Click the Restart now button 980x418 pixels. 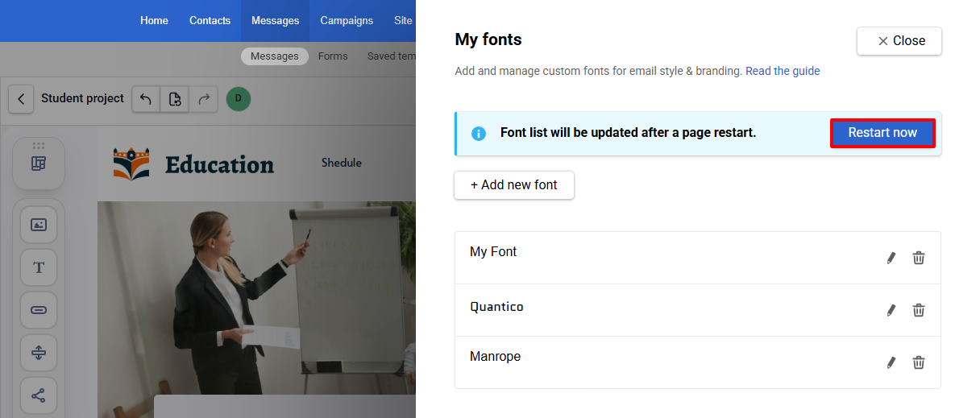click(882, 133)
